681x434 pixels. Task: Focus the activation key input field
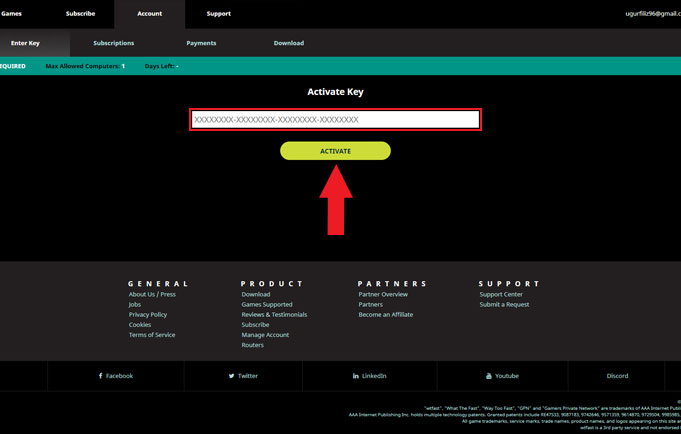(335, 120)
